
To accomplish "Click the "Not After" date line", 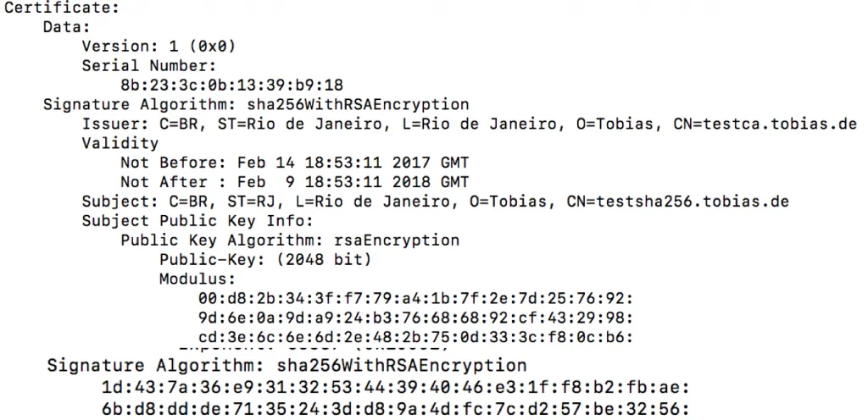I will click(x=294, y=181).
